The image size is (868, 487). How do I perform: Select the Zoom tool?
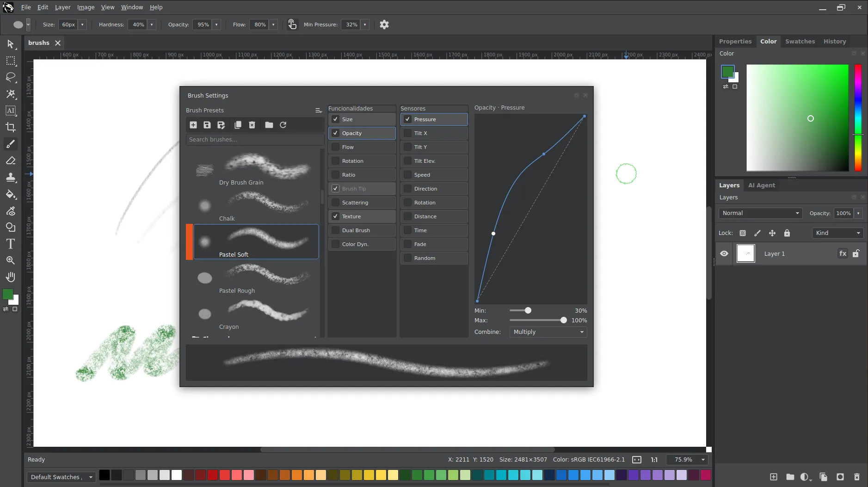pos(11,260)
